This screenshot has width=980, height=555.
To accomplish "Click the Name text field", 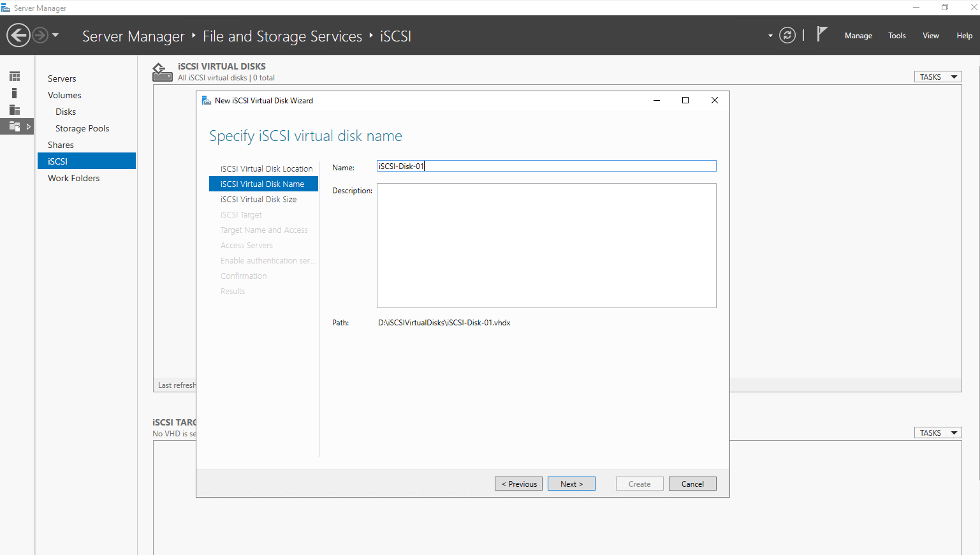I will pyautogui.click(x=546, y=166).
